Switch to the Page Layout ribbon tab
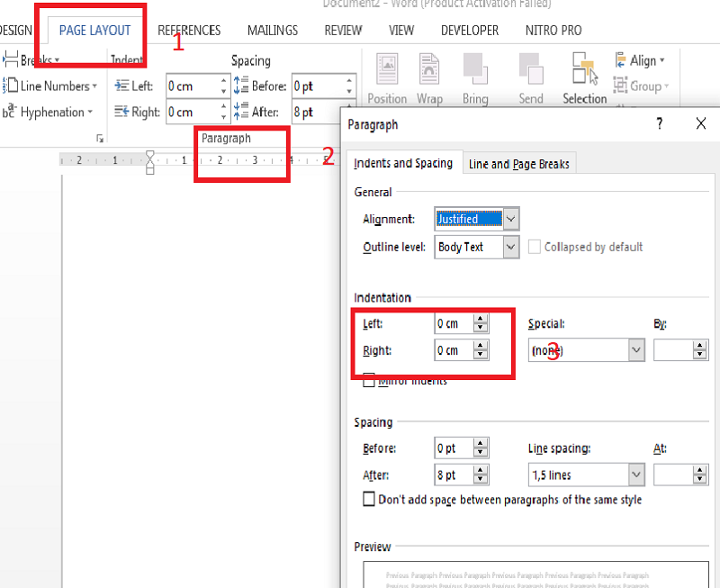Image resolution: width=720 pixels, height=588 pixels. point(95,31)
